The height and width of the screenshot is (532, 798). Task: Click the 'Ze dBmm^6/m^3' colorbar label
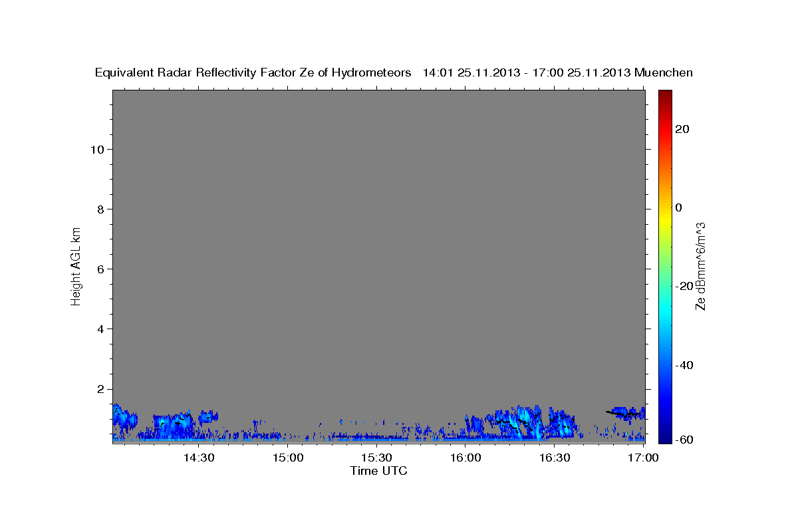700,266
